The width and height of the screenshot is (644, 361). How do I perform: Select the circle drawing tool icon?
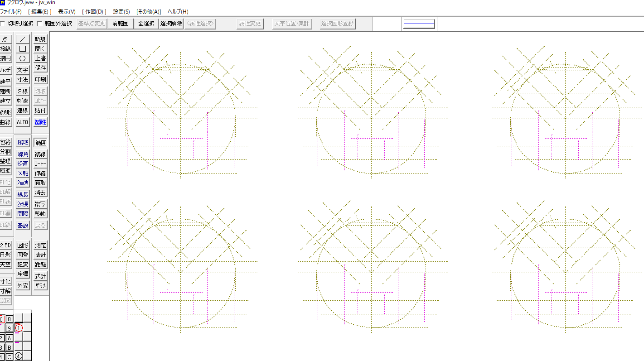(x=23, y=58)
